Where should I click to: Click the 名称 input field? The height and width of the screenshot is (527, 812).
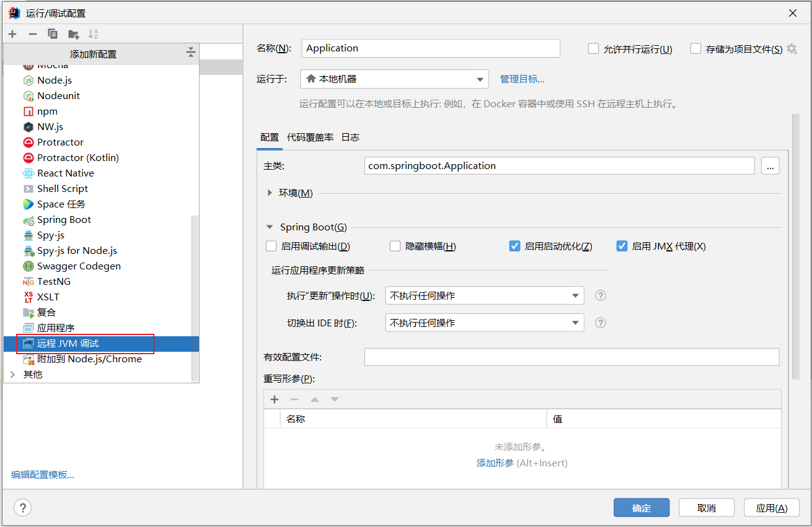coord(431,48)
